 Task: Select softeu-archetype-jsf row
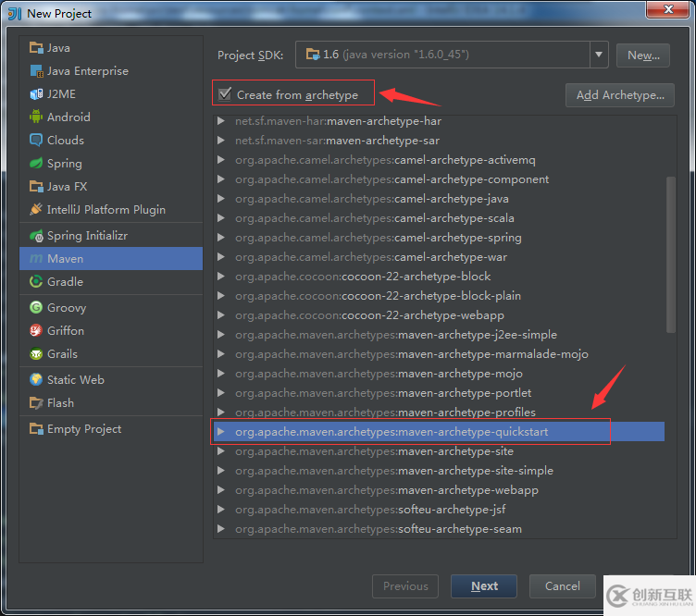coord(439,509)
